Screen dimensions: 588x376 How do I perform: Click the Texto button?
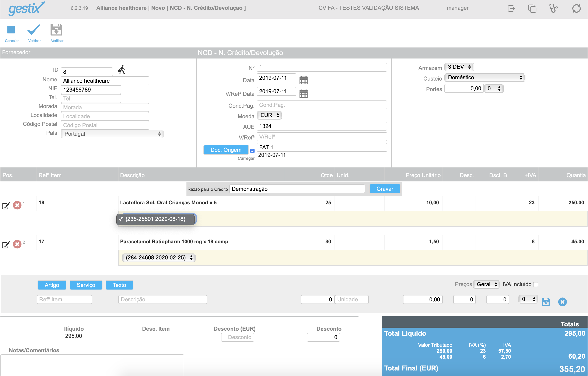tap(119, 285)
